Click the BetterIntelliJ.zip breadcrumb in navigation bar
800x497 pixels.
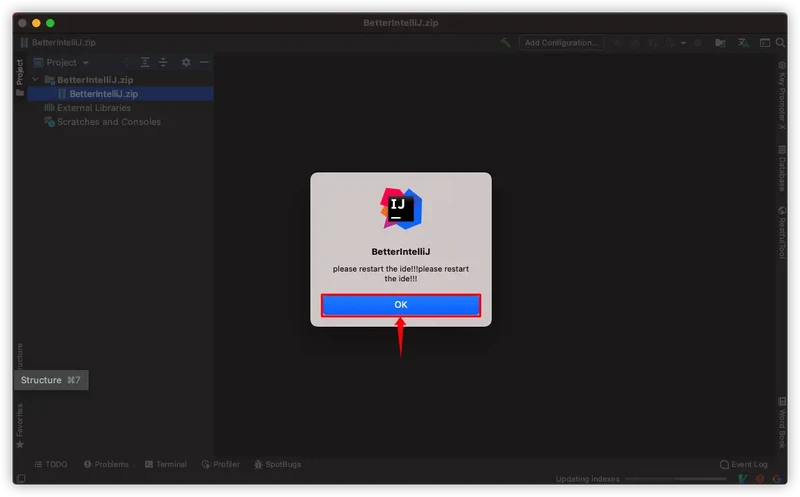58,42
